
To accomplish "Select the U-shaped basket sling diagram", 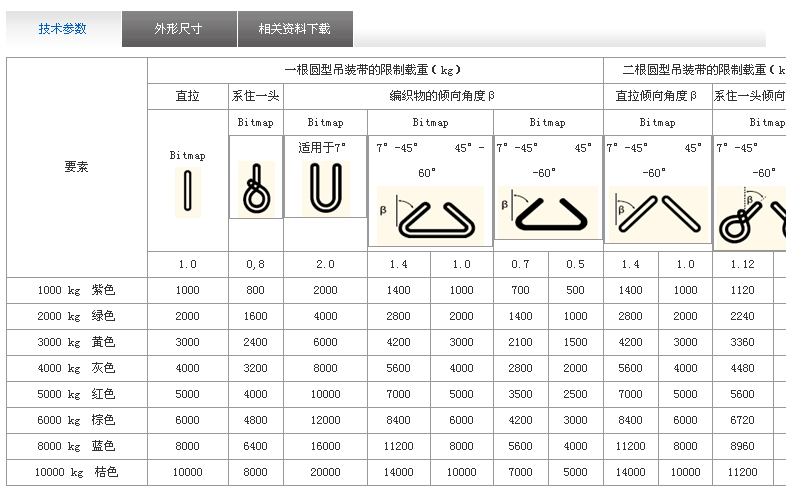I will pos(325,186).
